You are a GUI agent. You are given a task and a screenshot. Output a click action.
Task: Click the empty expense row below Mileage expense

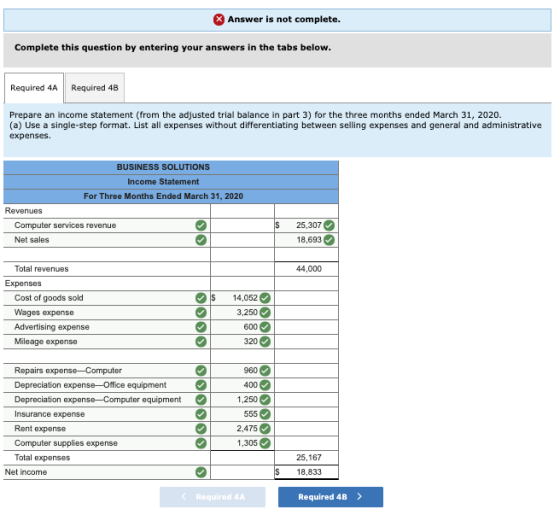click(107, 356)
